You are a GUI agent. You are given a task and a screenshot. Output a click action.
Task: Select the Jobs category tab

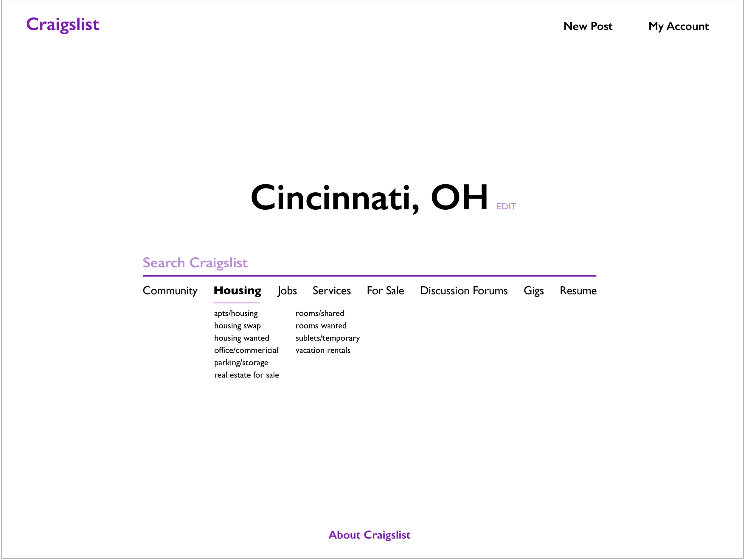pyautogui.click(x=287, y=290)
